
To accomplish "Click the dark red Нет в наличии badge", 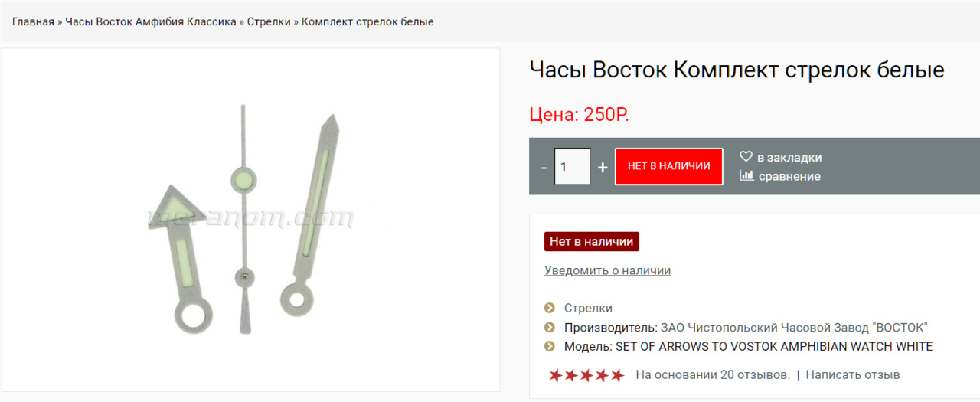I will click(x=592, y=241).
